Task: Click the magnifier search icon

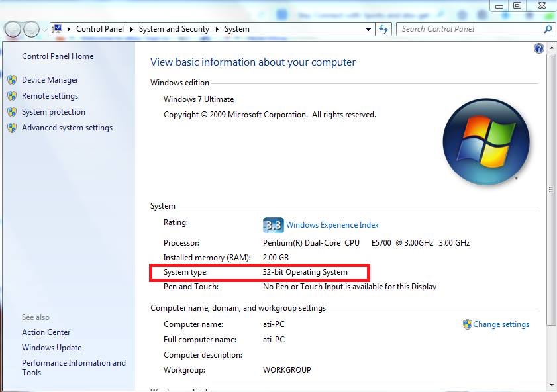Action: [548, 30]
